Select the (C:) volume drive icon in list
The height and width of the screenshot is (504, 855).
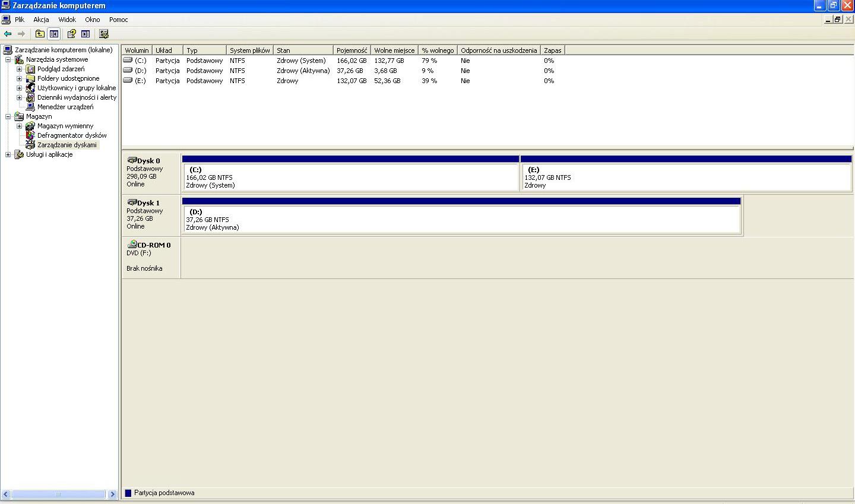point(128,60)
